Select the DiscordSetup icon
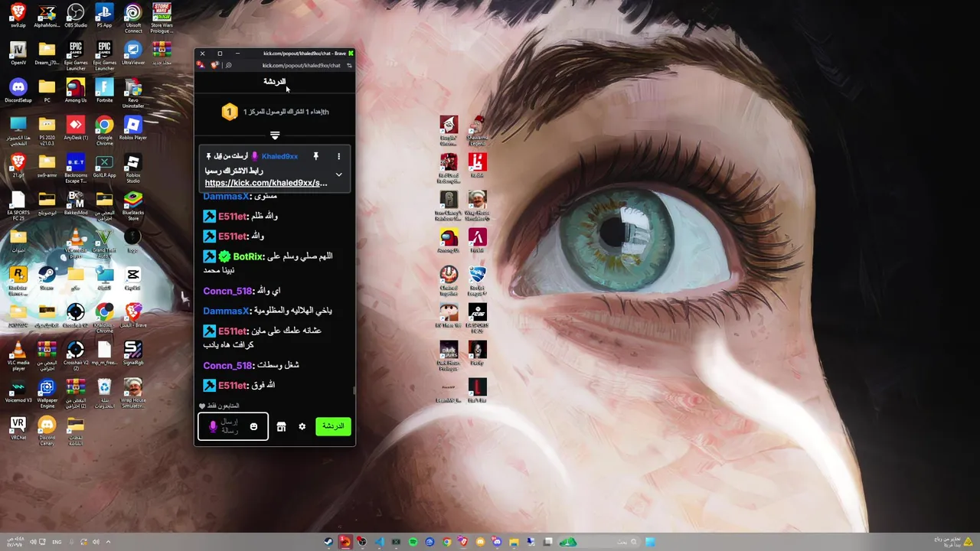Screen dimensions: 980x551 coord(18,91)
